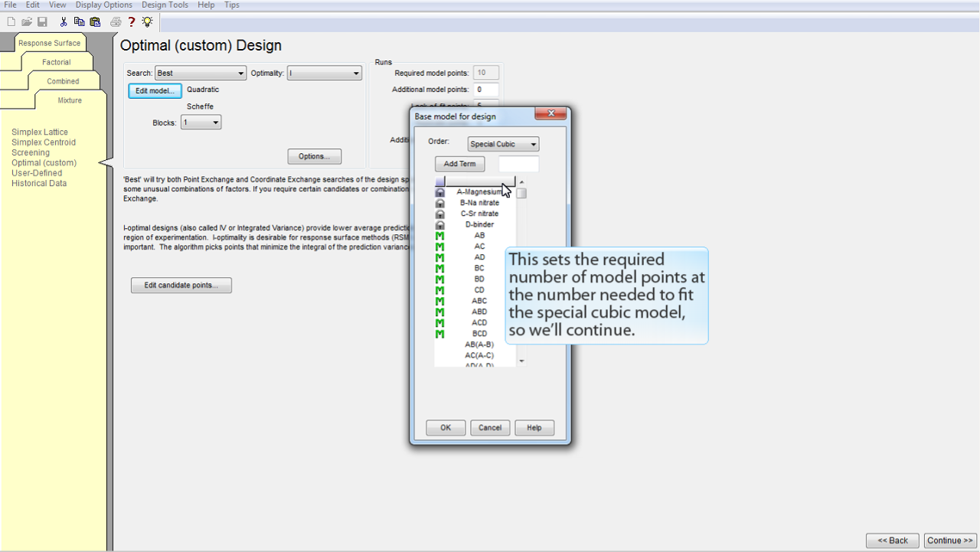This screenshot has width=980, height=552.
Task: Select the AC(A-C) term row
Action: click(x=479, y=355)
